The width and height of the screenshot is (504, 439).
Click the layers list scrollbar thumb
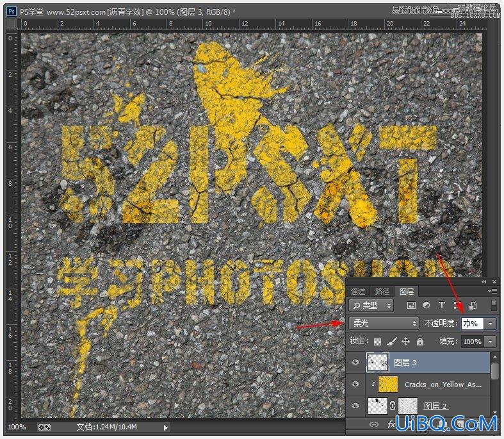coord(495,372)
